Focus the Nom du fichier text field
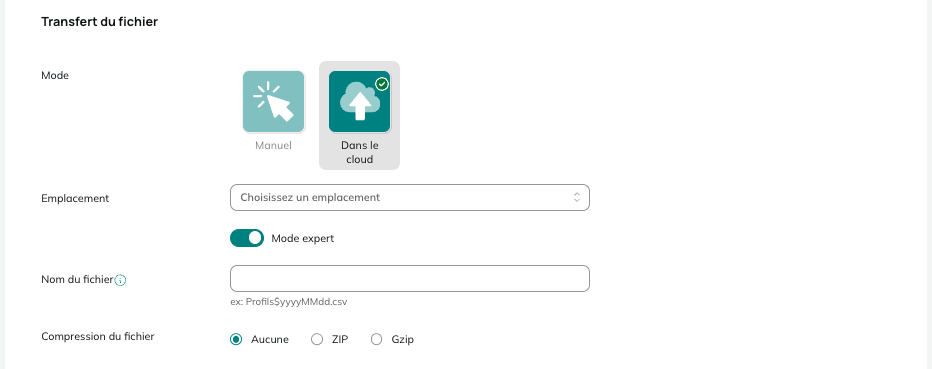 click(x=410, y=278)
